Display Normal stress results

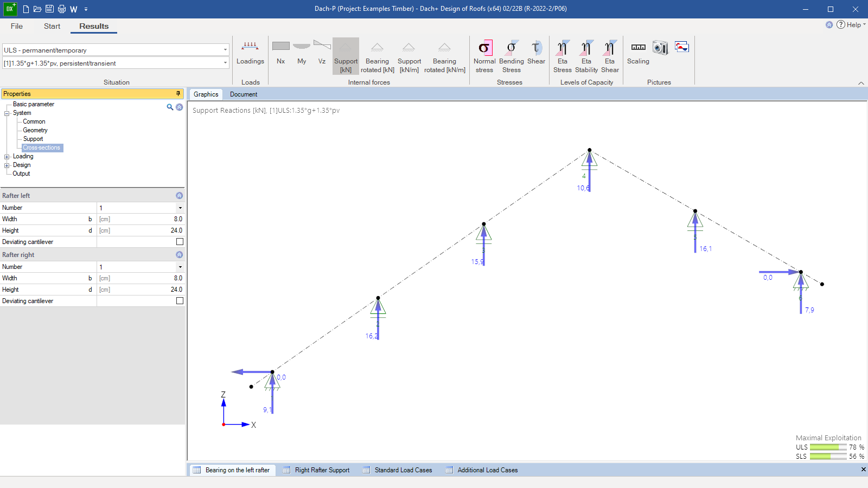pos(484,56)
